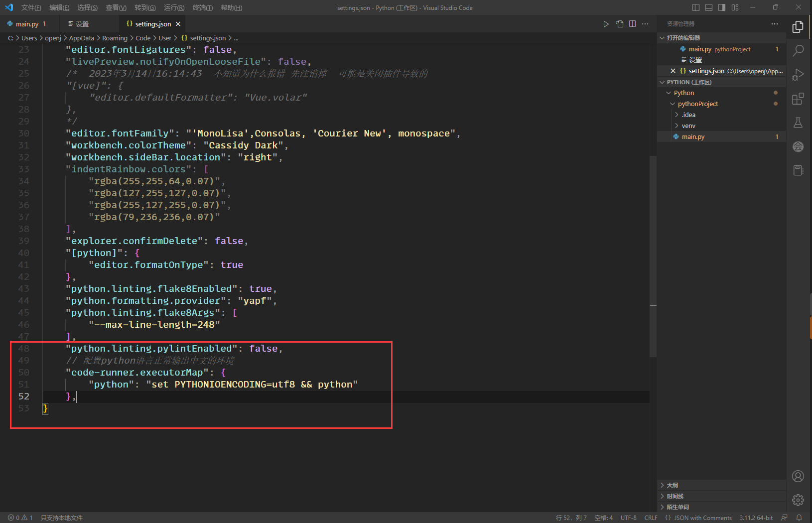Collapse the 打开的编辑器 section

pyautogui.click(x=721, y=38)
